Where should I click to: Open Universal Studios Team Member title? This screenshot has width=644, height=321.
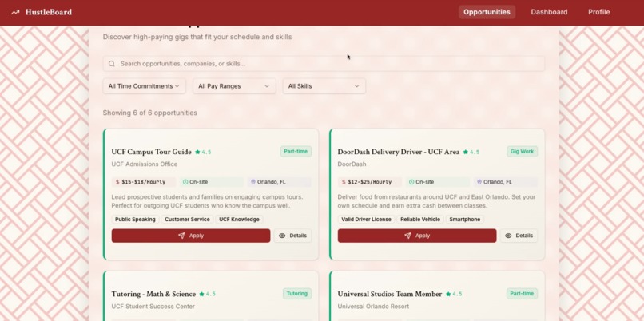pyautogui.click(x=390, y=294)
